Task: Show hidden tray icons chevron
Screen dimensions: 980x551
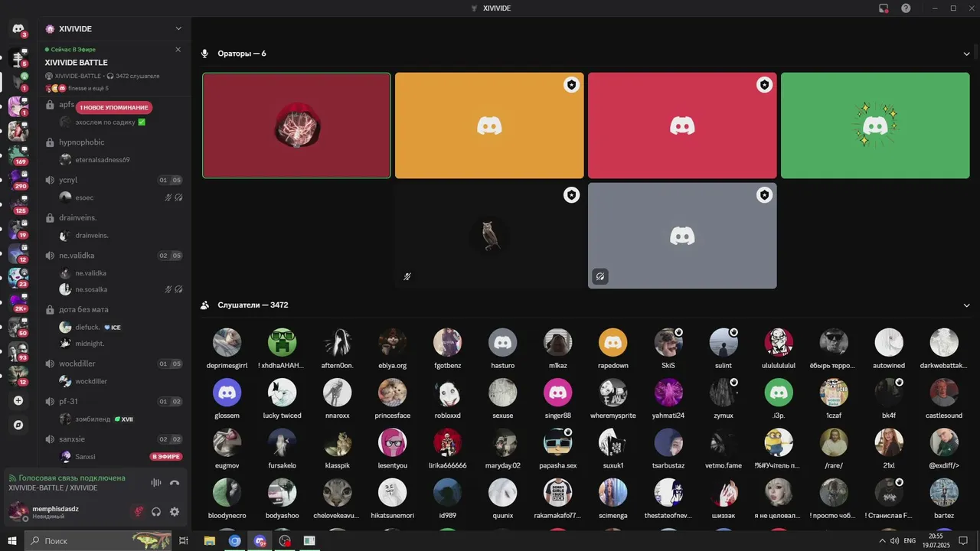Action: [882, 541]
